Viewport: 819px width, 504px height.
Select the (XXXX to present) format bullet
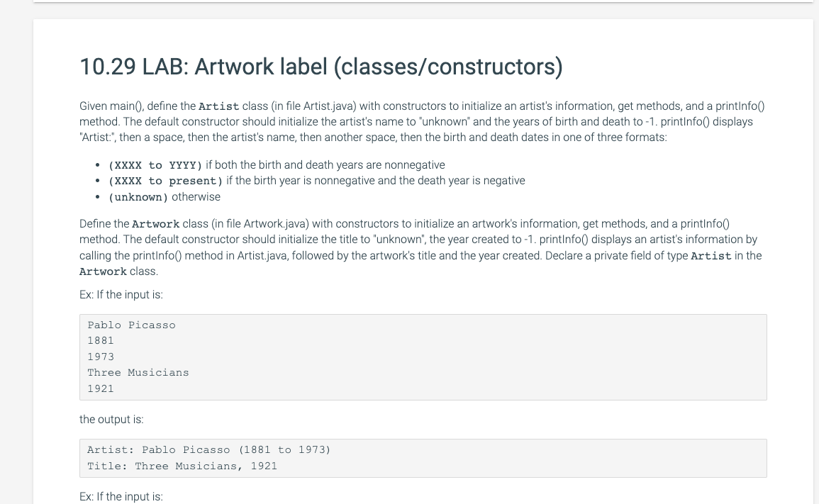coord(316,181)
